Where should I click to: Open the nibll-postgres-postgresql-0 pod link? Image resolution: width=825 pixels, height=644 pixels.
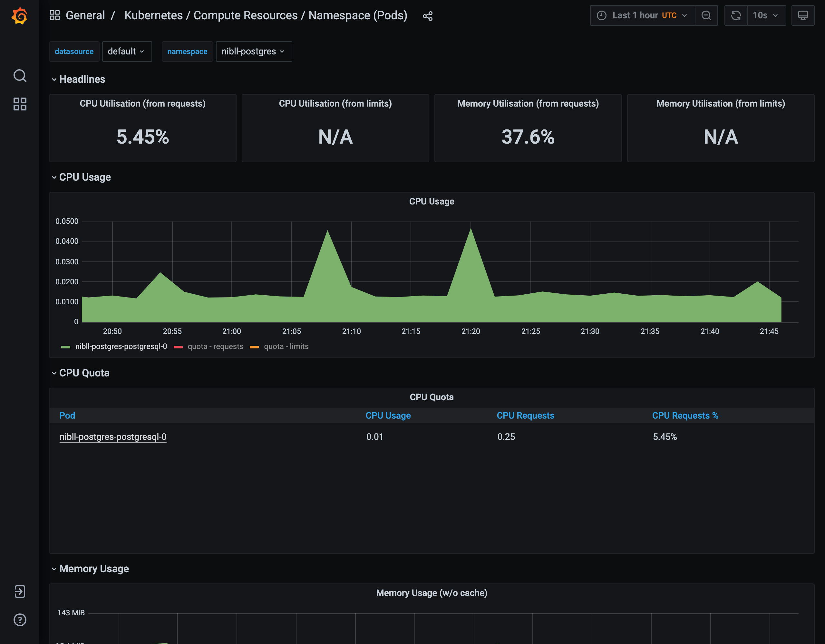tap(113, 437)
